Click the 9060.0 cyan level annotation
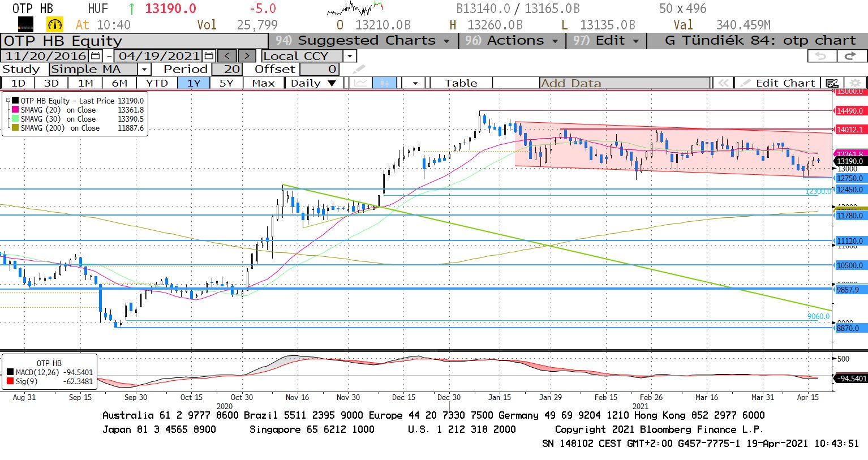Screen dimensions: 868x460 tap(818, 316)
